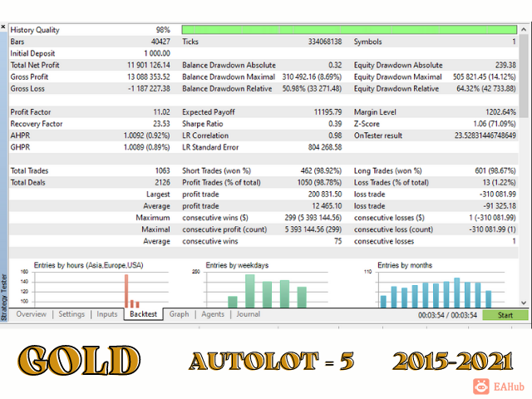This screenshot has width=532, height=399.
Task: Close the Strategy Tester panel
Action: [x=3, y=27]
